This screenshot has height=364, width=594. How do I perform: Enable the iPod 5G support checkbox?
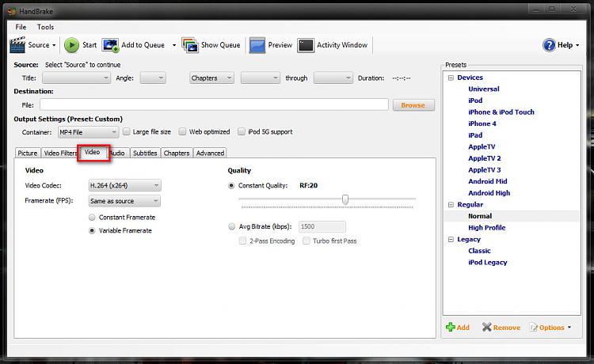tap(242, 131)
